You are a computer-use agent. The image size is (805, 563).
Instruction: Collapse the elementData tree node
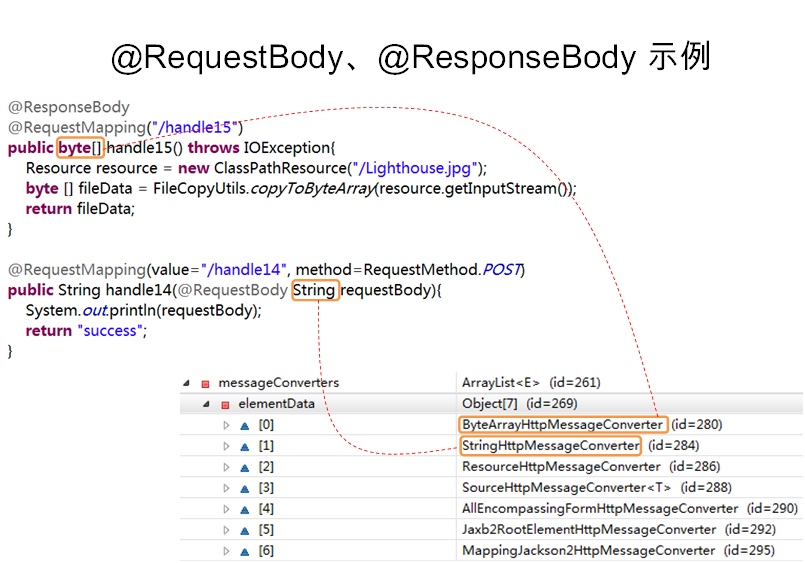(206, 404)
